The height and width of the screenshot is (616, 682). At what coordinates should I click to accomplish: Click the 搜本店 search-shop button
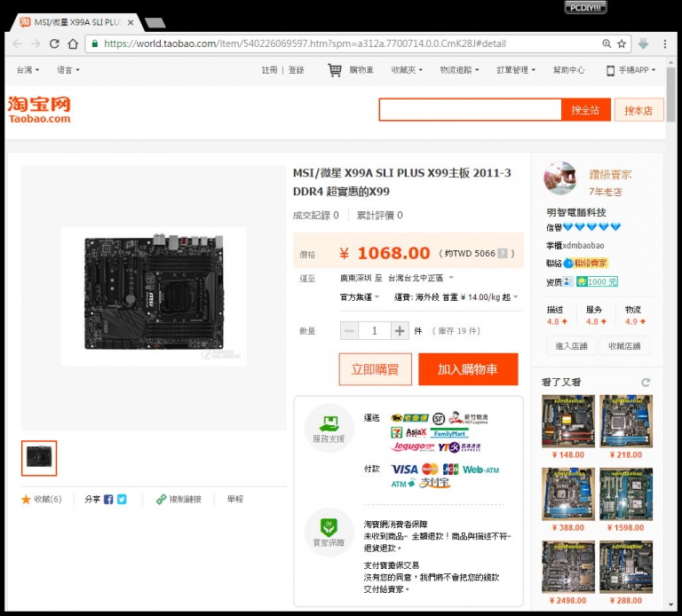tap(638, 110)
